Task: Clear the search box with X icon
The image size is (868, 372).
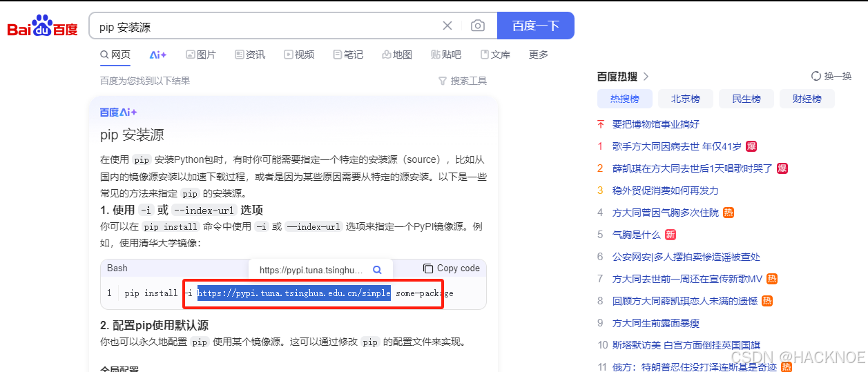Action: click(x=447, y=26)
